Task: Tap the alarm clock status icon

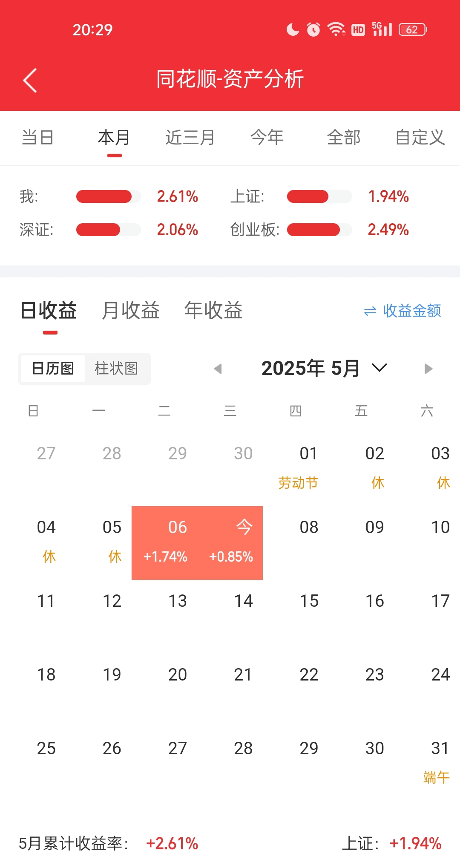Action: click(313, 29)
